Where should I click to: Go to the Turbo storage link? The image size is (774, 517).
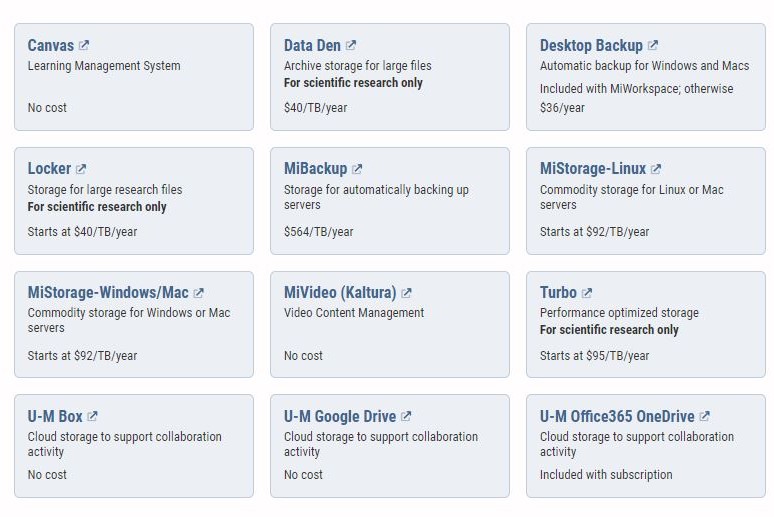[x=558, y=292]
